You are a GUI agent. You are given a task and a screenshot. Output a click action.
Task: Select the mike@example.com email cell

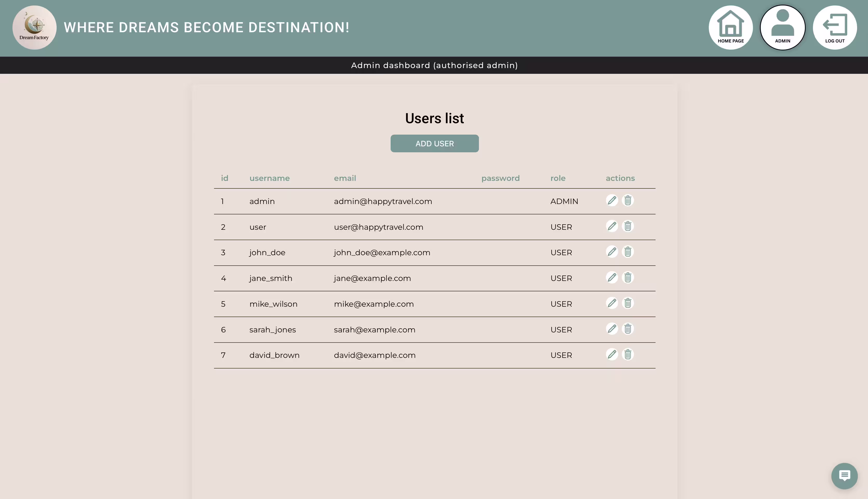click(373, 304)
